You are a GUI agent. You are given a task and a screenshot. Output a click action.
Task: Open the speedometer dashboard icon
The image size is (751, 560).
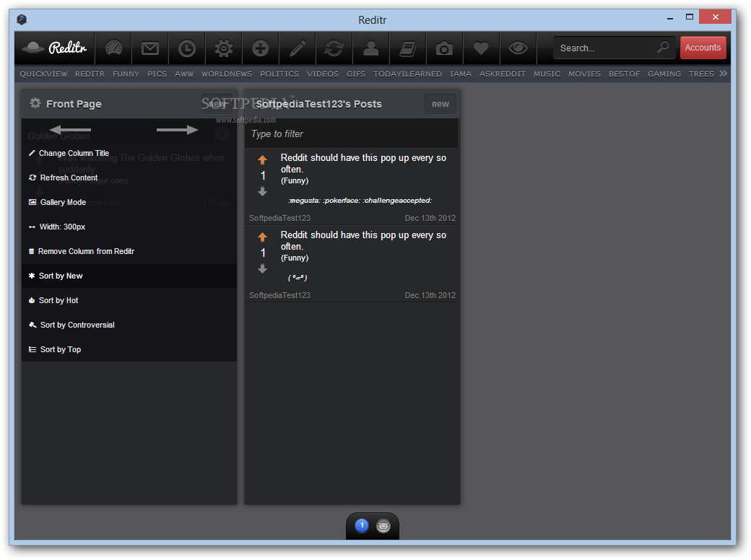[113, 48]
